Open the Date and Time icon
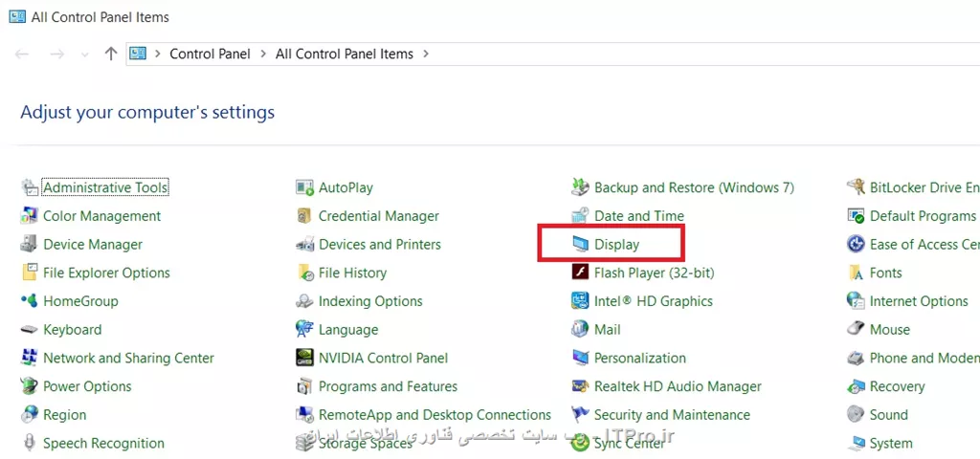 (581, 216)
